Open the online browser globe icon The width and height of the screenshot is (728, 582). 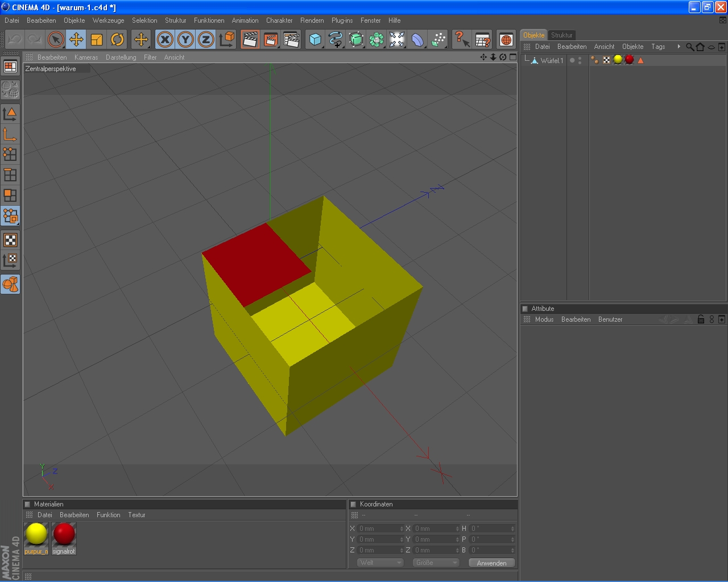point(506,39)
